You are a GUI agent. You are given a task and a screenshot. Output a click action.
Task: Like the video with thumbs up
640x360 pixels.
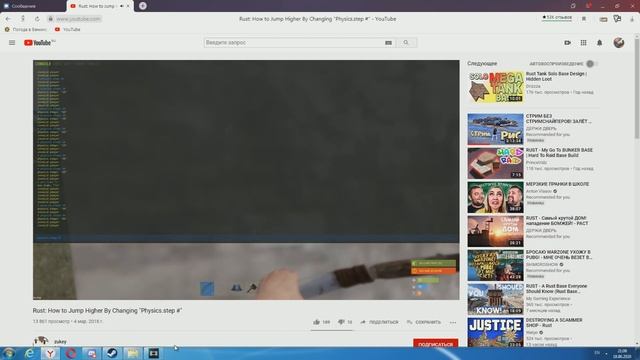tap(316, 322)
